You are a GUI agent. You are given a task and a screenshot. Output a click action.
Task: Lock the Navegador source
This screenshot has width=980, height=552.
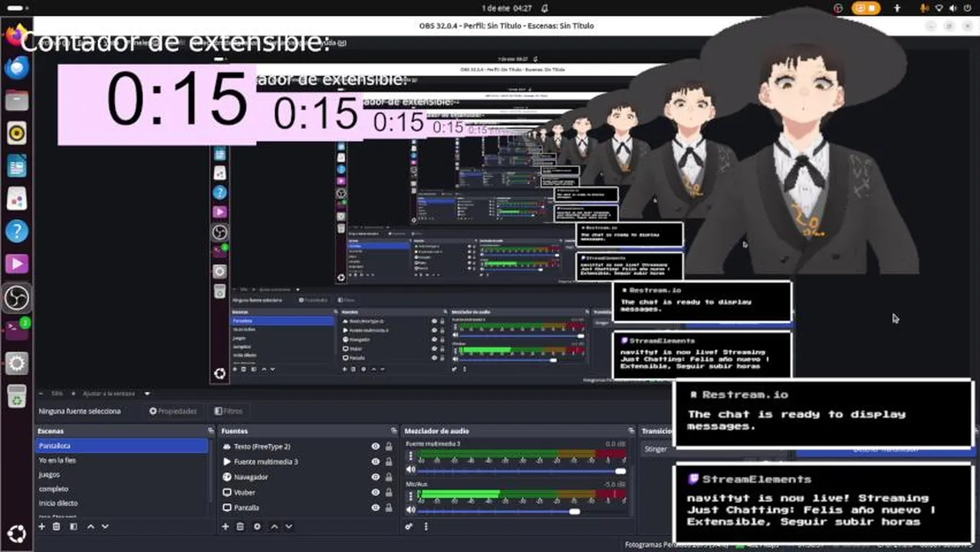click(x=389, y=477)
